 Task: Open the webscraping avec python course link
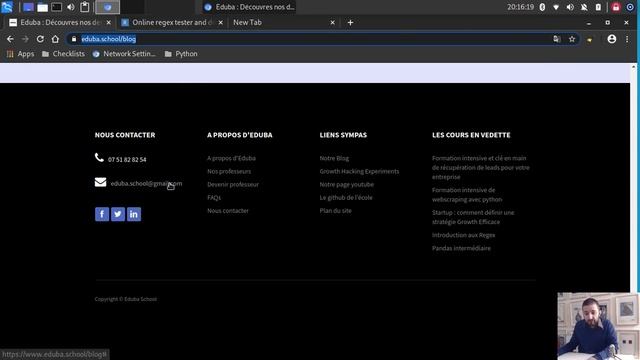(467, 195)
